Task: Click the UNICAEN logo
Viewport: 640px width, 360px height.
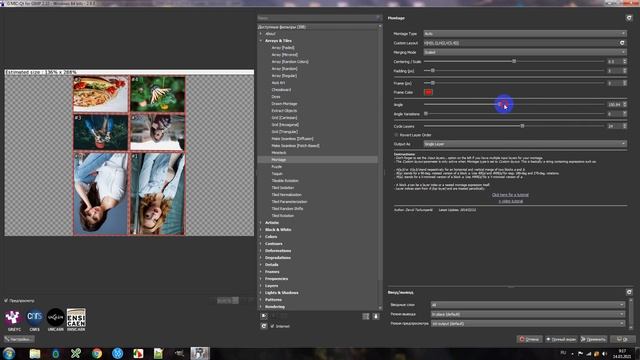Action: (x=56, y=318)
